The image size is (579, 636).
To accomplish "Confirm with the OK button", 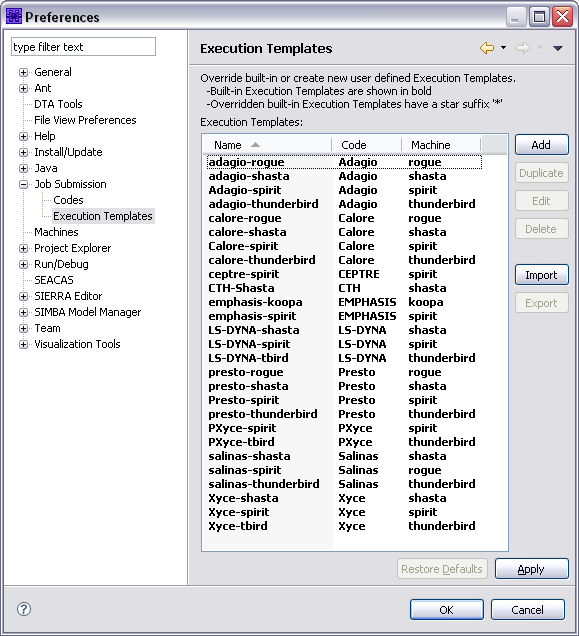I will coord(447,610).
